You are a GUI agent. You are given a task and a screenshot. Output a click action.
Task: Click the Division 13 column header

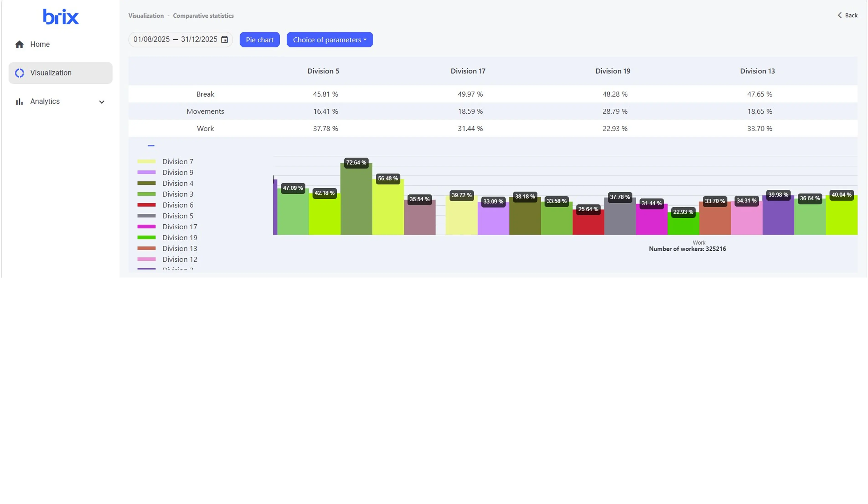point(757,71)
